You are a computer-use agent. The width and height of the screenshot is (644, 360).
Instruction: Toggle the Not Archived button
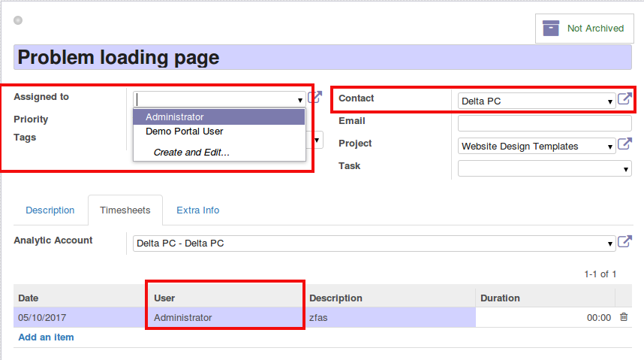[585, 29]
